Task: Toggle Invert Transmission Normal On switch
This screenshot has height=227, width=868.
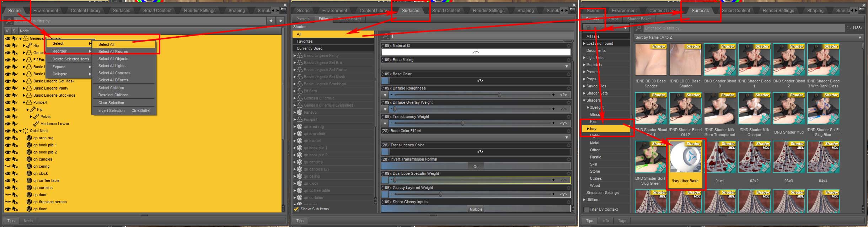Action: pyautogui.click(x=476, y=166)
